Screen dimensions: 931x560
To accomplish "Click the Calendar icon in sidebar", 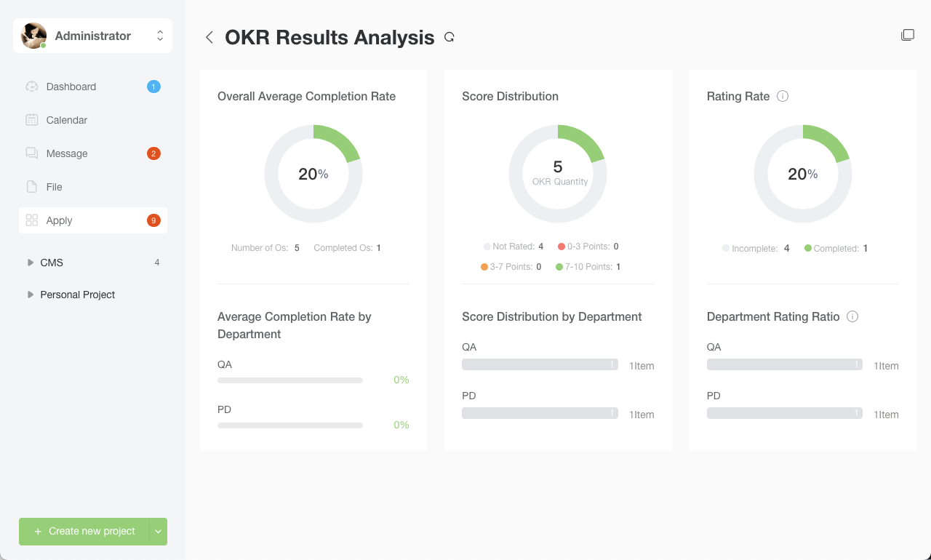I will coord(31,120).
